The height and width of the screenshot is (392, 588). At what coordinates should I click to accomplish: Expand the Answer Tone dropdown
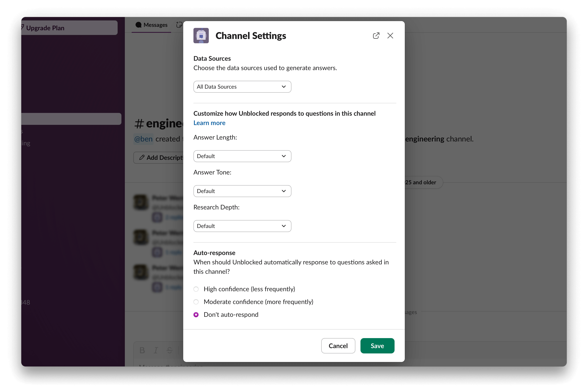click(x=242, y=191)
